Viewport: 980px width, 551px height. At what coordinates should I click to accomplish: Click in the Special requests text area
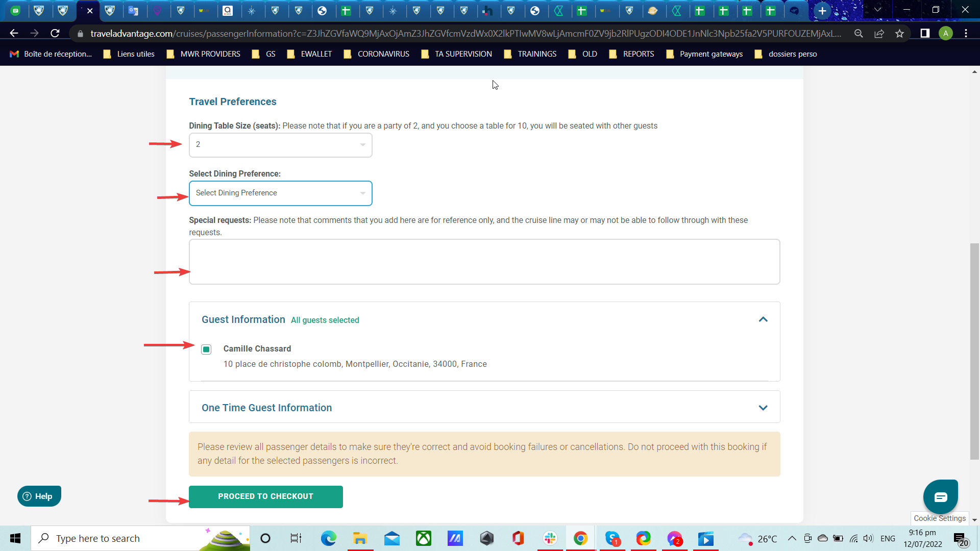(484, 262)
